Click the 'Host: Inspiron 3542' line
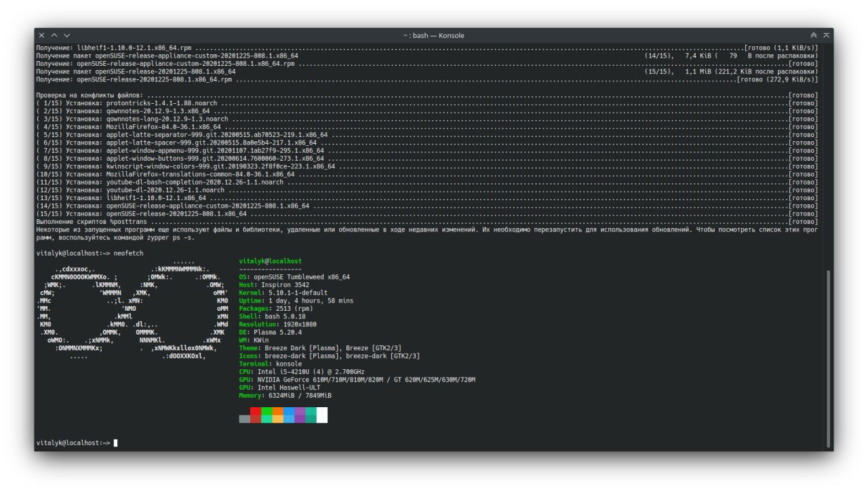Screen dimensions: 868x492 click(275, 285)
